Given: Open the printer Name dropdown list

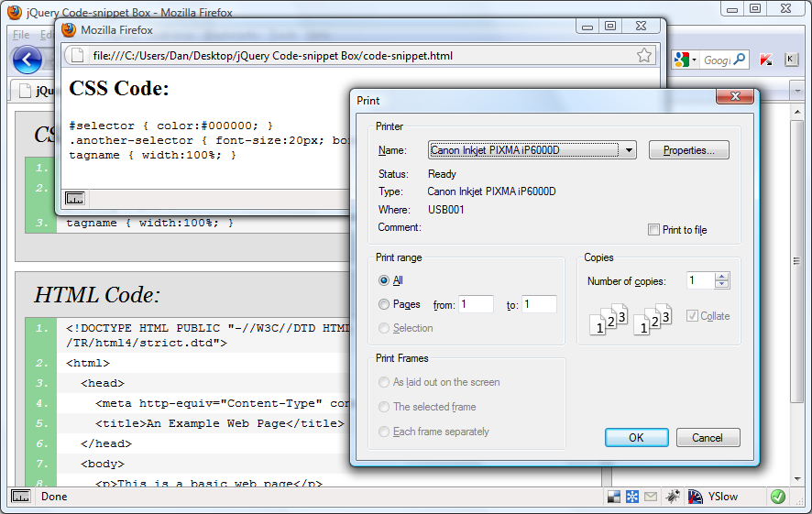Looking at the screenshot, I should pyautogui.click(x=629, y=150).
